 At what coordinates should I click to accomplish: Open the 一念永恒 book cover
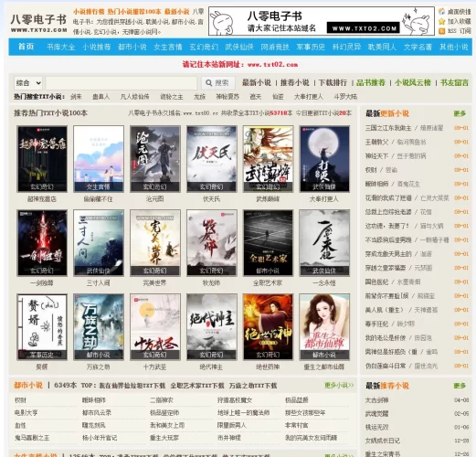coord(324,243)
